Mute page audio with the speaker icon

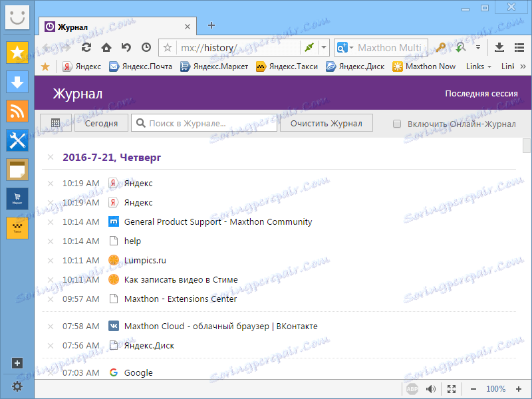[430, 388]
